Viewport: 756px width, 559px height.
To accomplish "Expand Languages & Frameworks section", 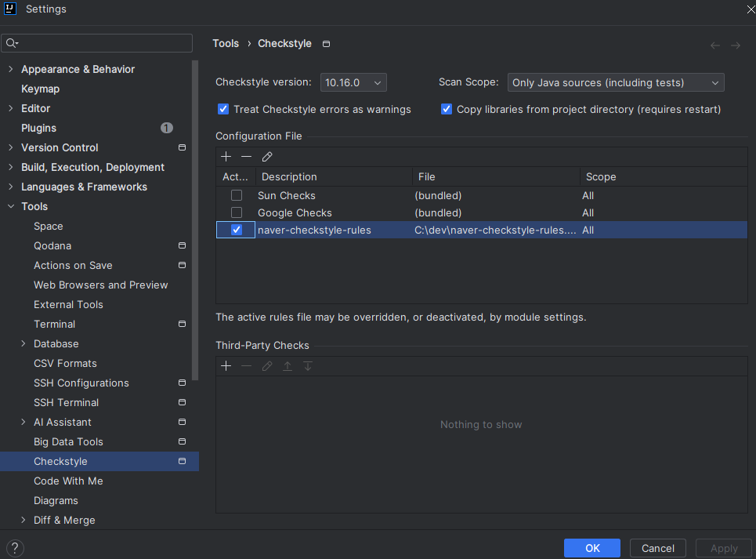I will tap(11, 187).
